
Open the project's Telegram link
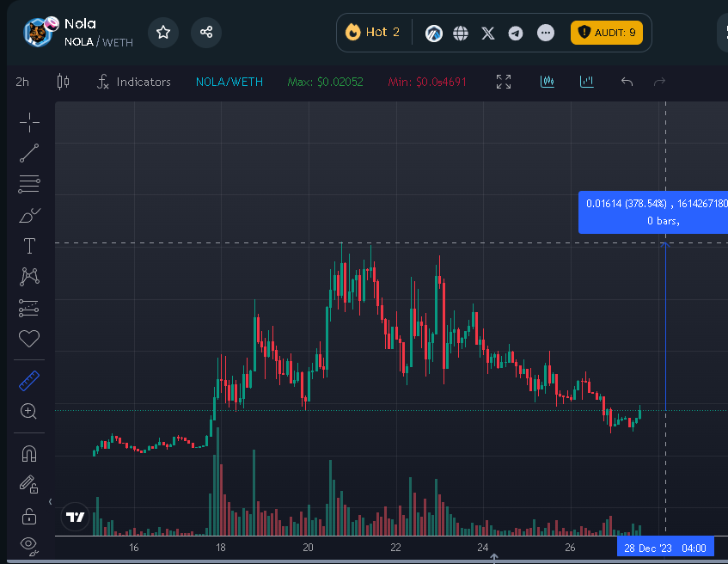pyautogui.click(x=516, y=33)
